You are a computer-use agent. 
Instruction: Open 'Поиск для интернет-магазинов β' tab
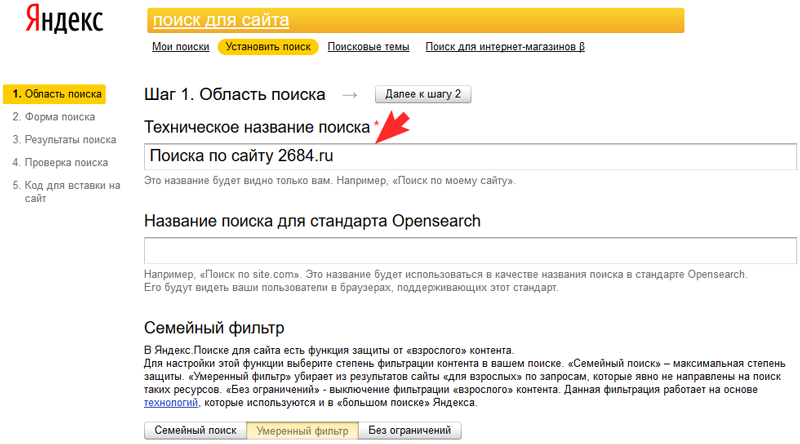click(x=505, y=46)
